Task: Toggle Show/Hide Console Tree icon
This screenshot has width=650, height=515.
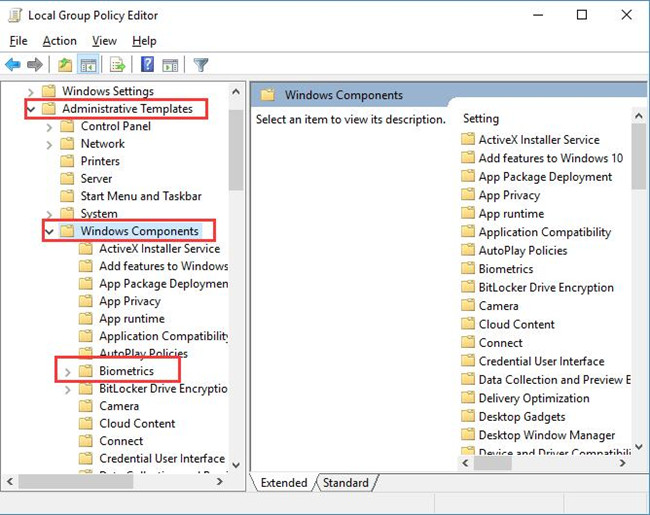Action: (x=88, y=65)
